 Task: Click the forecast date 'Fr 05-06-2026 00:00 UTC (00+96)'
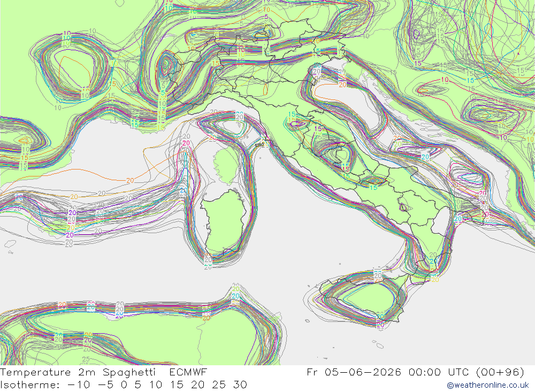pyautogui.click(x=415, y=372)
